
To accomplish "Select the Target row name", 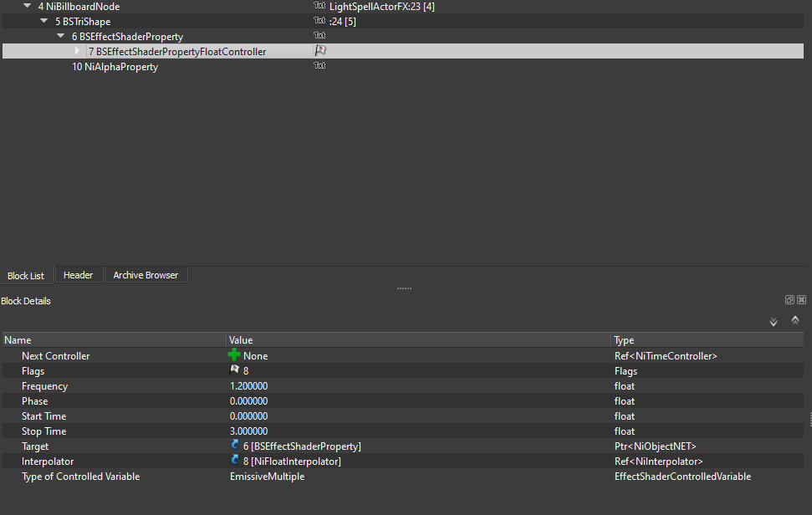I will point(34,446).
